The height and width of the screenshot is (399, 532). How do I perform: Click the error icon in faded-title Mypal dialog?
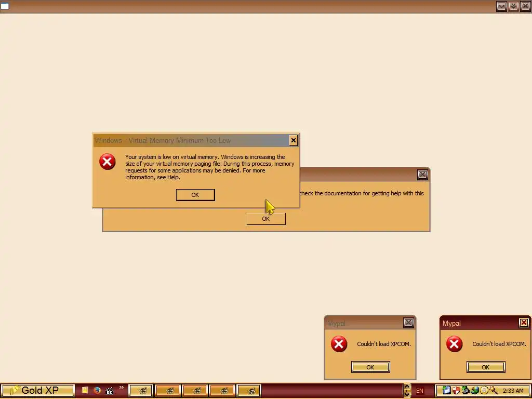339,344
